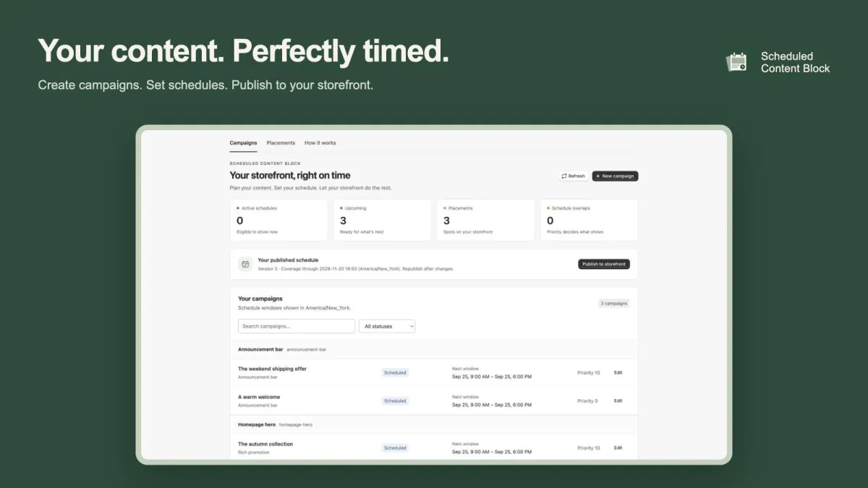Click the Active schedules card
The width and height of the screenshot is (868, 488).
coord(278,221)
